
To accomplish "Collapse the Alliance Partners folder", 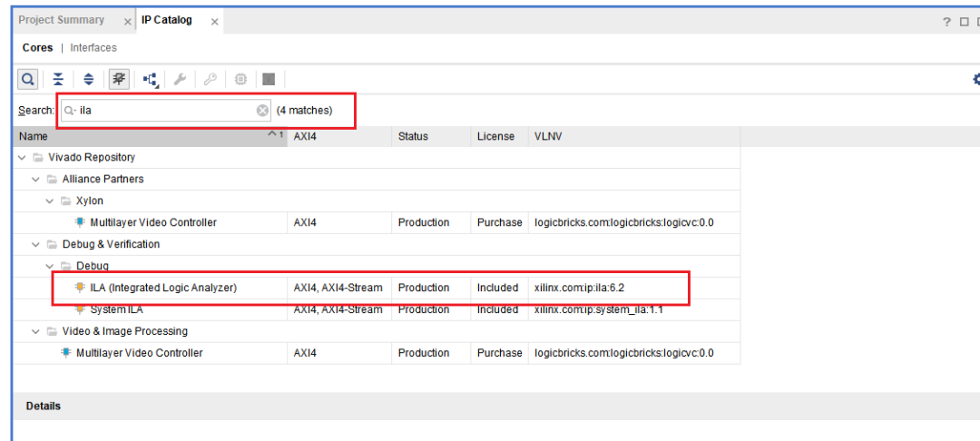I will tap(36, 180).
